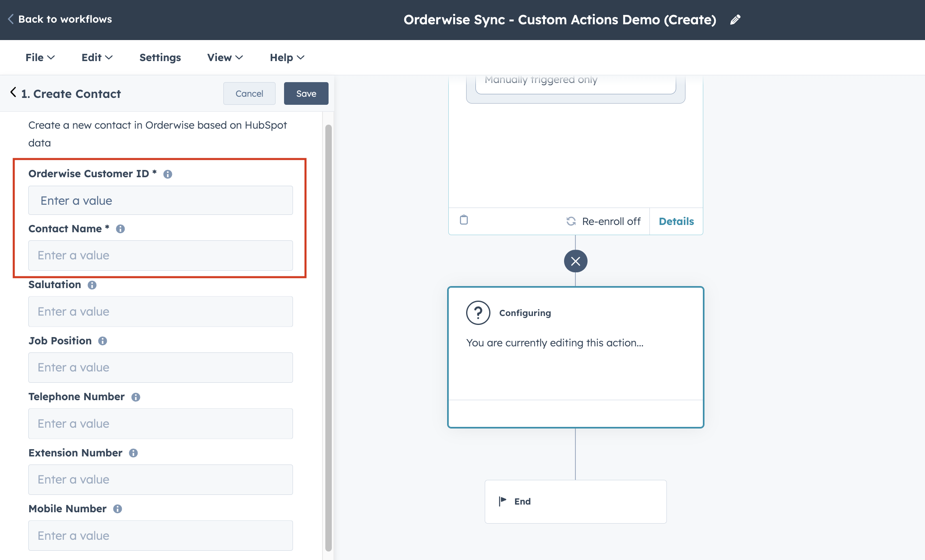Screen dimensions: 925x560
Task: View info tooltip for Extension Number
Action: click(133, 453)
